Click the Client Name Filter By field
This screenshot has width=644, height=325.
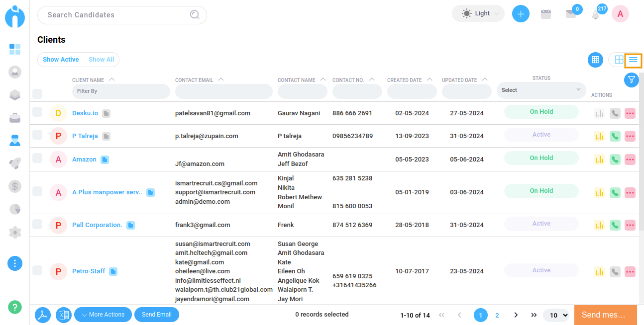tap(121, 91)
